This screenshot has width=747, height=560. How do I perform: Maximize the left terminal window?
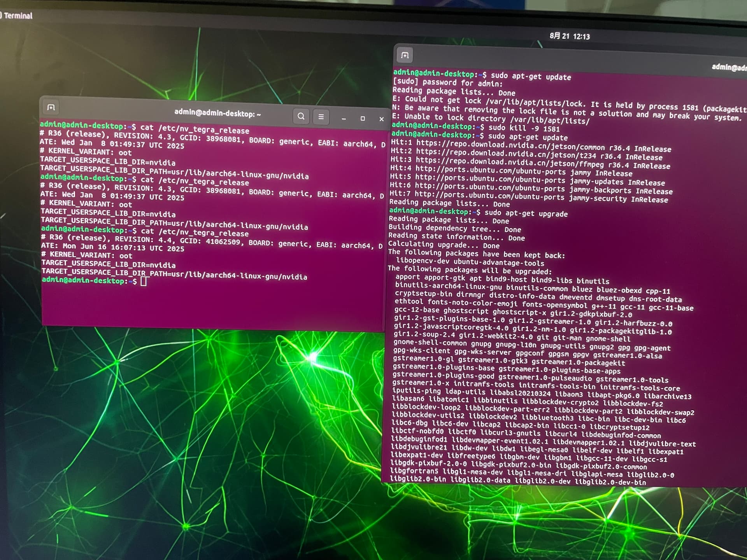362,119
